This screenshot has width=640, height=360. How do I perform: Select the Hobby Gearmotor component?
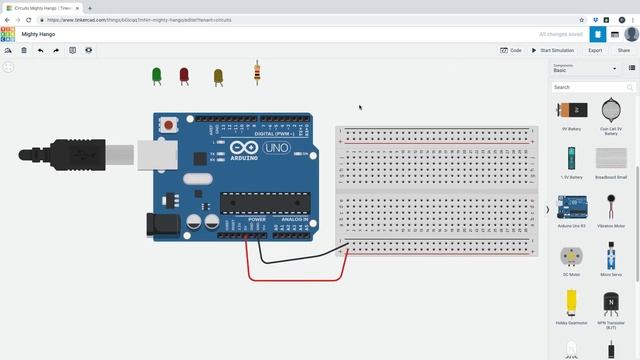point(571,307)
